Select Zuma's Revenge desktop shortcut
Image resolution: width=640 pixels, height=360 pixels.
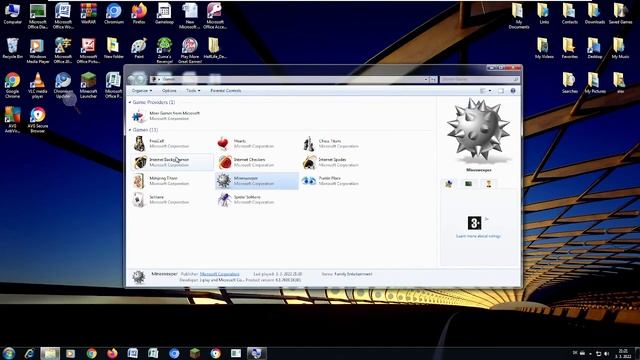pos(164,51)
